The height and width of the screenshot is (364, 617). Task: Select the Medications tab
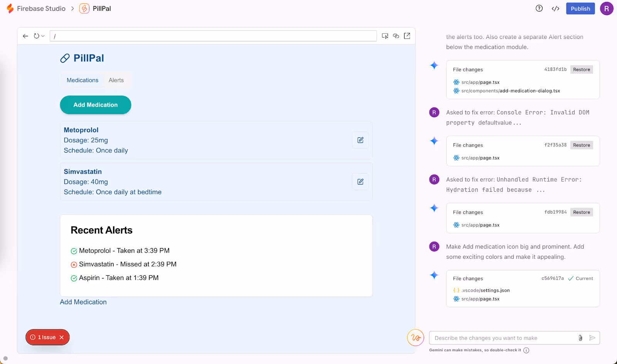(x=83, y=80)
